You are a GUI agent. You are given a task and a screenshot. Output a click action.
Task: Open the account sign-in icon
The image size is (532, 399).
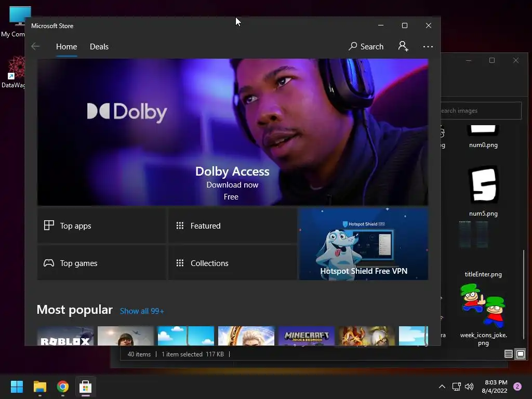[x=403, y=46]
